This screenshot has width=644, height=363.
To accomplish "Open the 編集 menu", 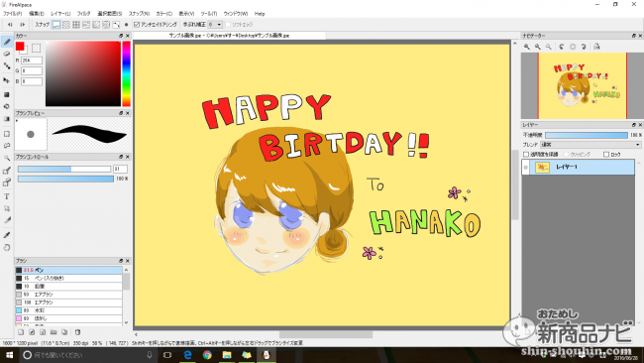I will 36,14.
